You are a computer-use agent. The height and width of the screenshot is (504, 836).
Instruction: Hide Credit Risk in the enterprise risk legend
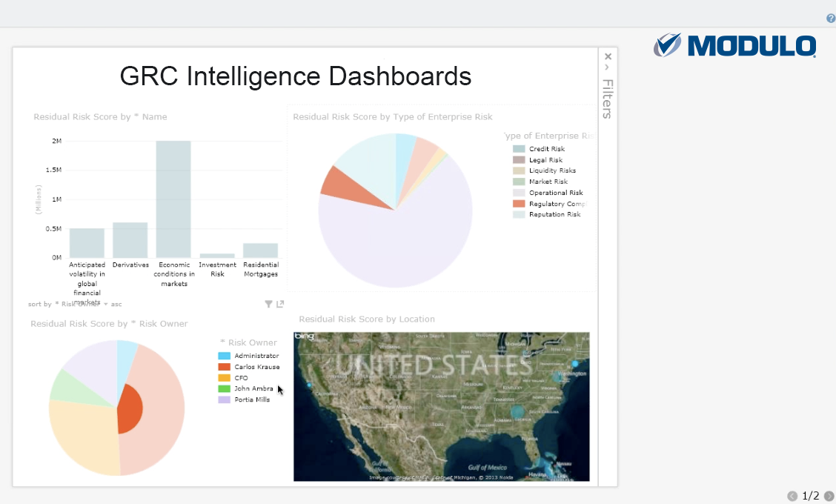click(545, 148)
